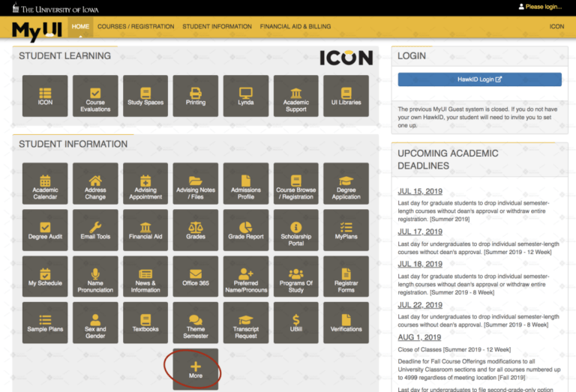Expand more tiles with the More button
576x392 pixels.
(x=196, y=370)
